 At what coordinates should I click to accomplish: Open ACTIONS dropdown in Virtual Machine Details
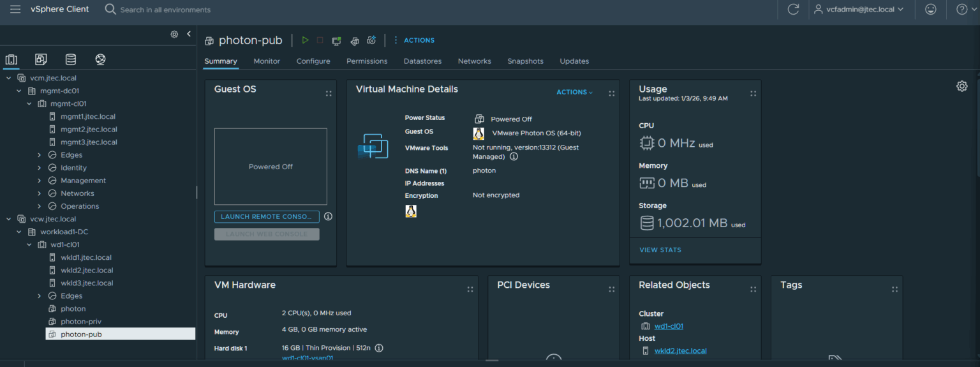(574, 92)
